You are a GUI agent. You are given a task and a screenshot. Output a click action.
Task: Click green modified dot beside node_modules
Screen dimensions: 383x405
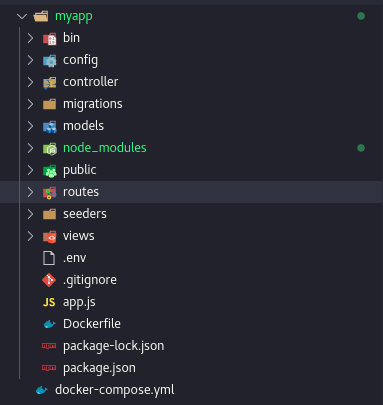click(361, 148)
